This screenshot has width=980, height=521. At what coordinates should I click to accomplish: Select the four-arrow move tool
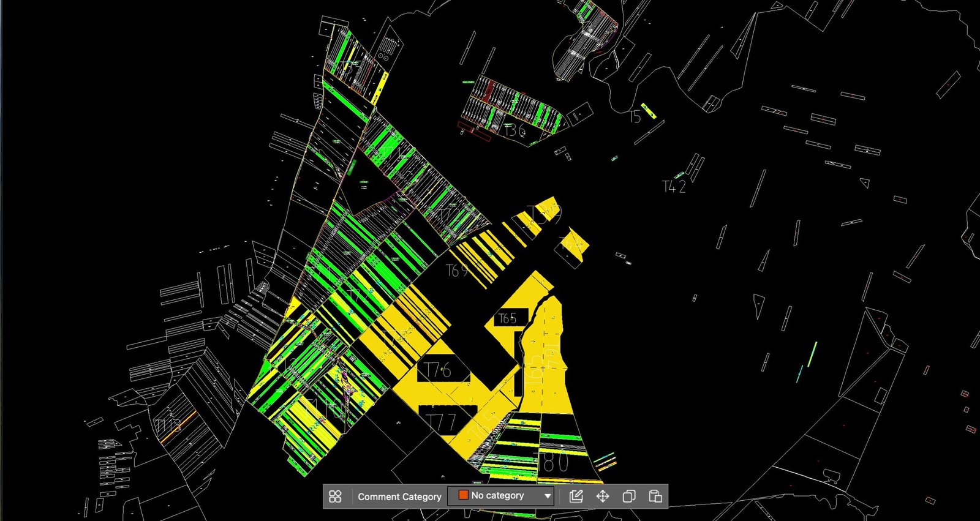603,496
